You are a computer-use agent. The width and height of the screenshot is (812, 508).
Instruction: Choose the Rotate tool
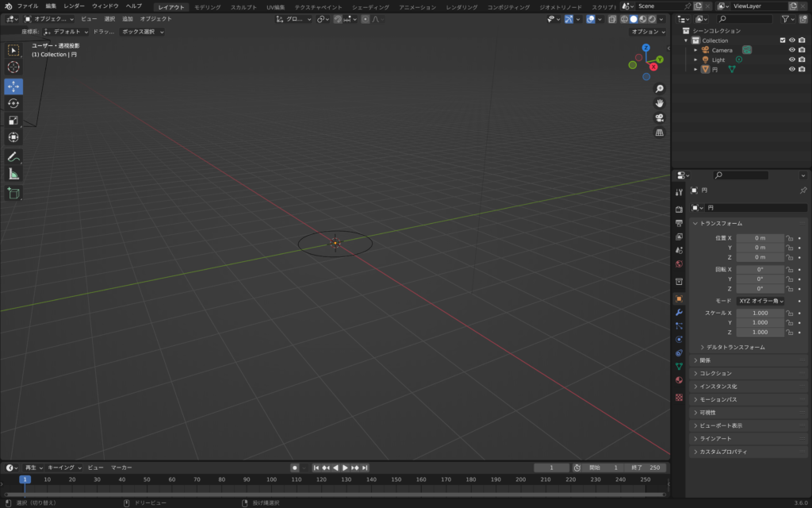pyautogui.click(x=13, y=103)
